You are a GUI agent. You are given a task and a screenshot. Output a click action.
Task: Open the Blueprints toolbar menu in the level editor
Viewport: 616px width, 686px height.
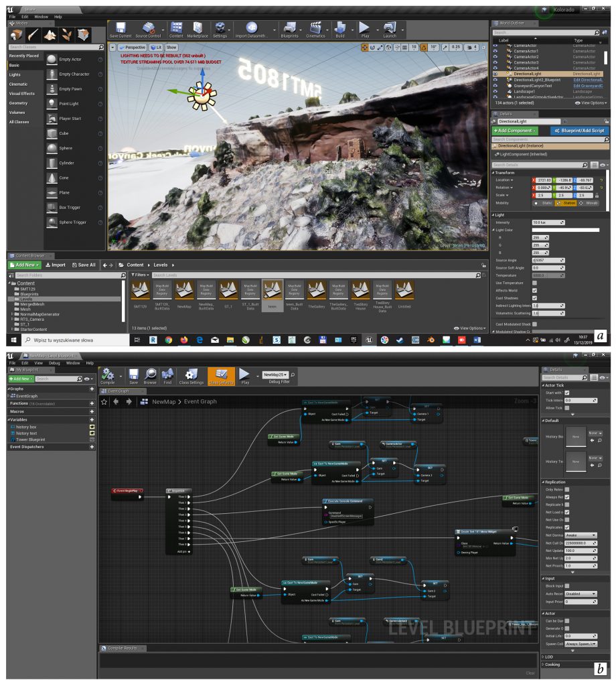pyautogui.click(x=289, y=29)
